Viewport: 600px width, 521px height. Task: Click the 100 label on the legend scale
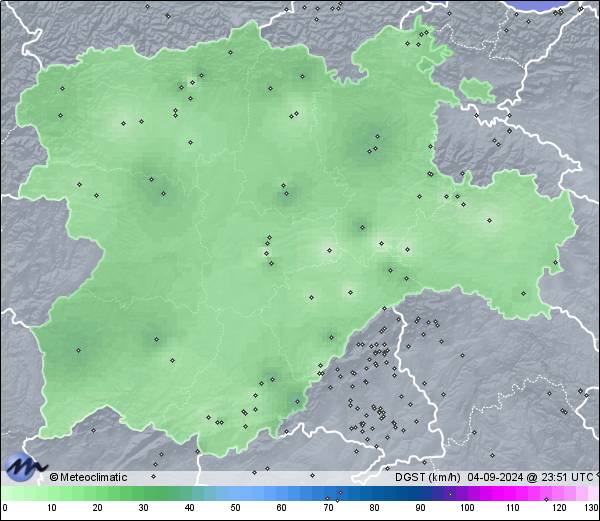[467, 508]
